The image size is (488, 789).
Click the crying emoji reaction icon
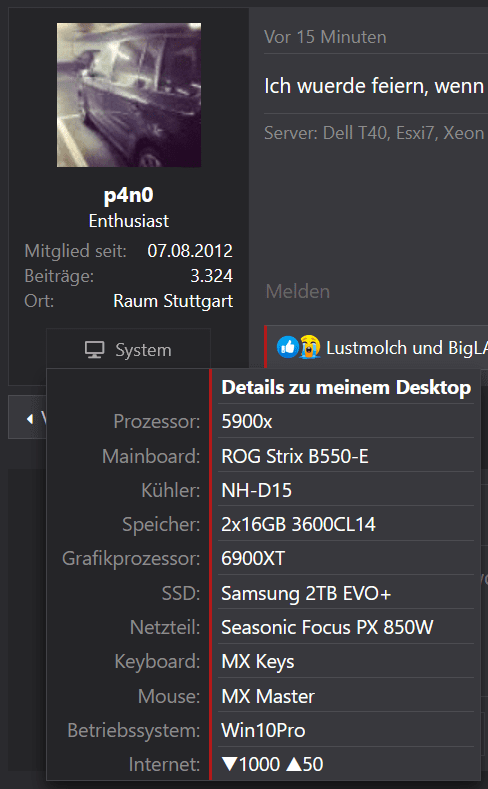click(310, 347)
